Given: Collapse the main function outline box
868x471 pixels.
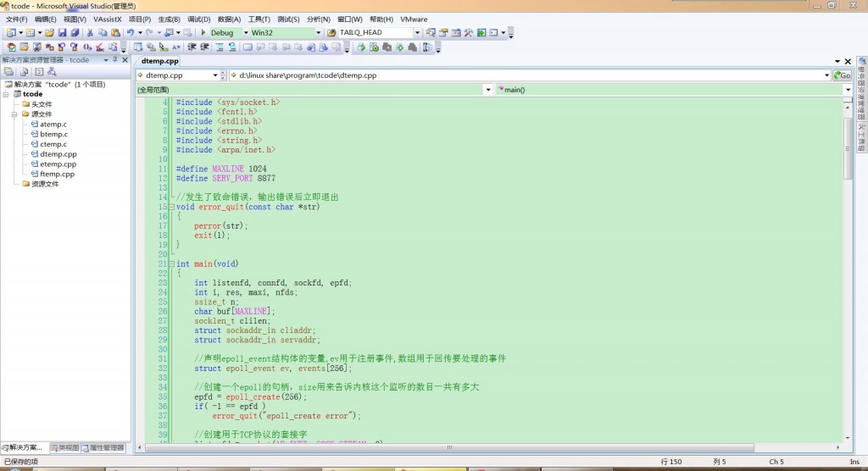Looking at the screenshot, I should [171, 264].
